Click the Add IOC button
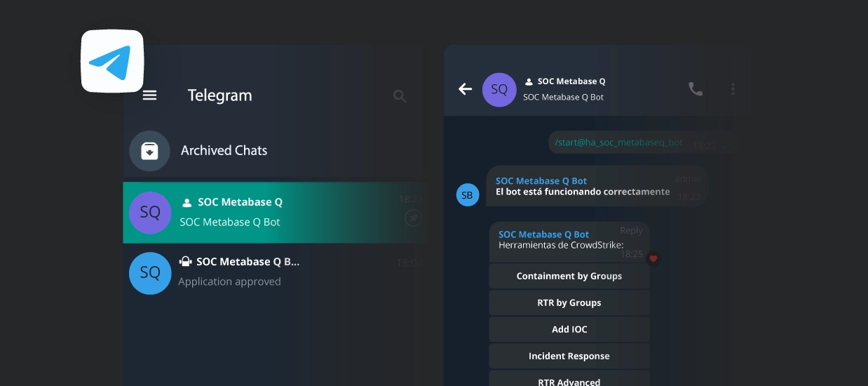This screenshot has height=386, width=868. [x=569, y=329]
